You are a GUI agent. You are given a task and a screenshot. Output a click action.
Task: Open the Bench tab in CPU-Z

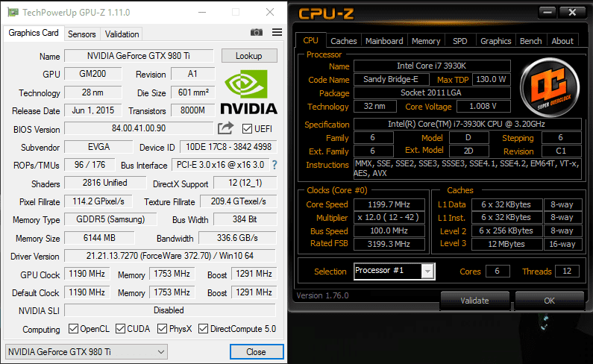(530, 41)
